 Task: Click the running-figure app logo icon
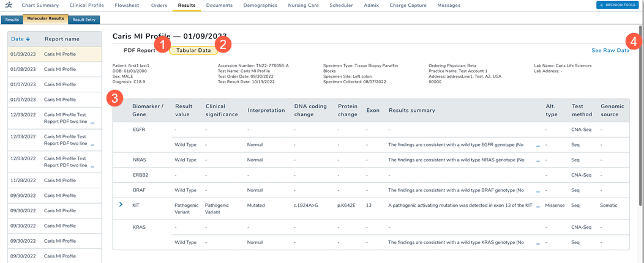point(9,6)
